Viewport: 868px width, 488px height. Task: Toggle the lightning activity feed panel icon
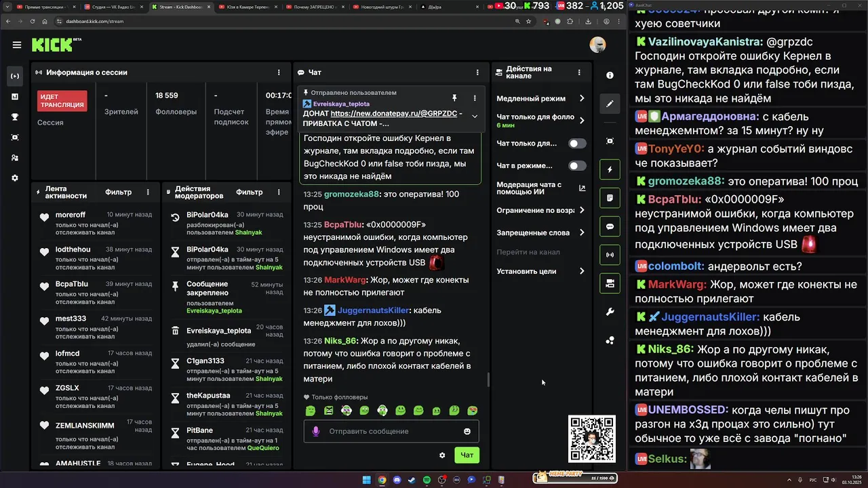(x=610, y=169)
